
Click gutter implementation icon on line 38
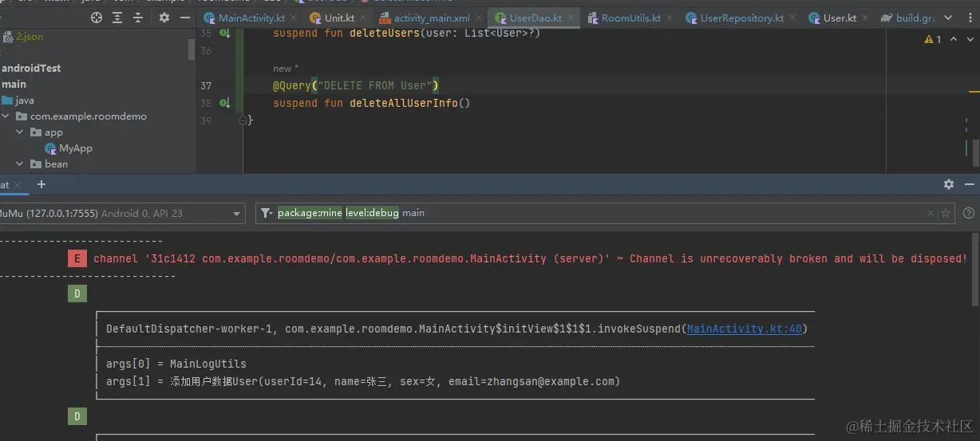(x=225, y=104)
